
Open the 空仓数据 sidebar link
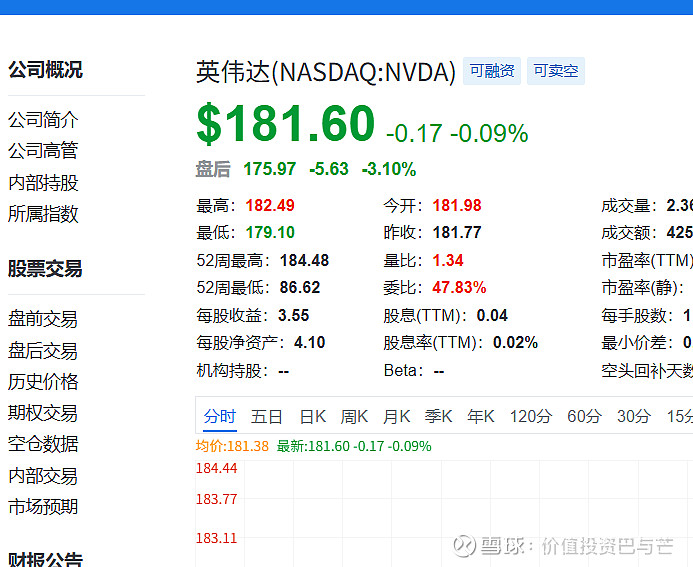(x=43, y=444)
